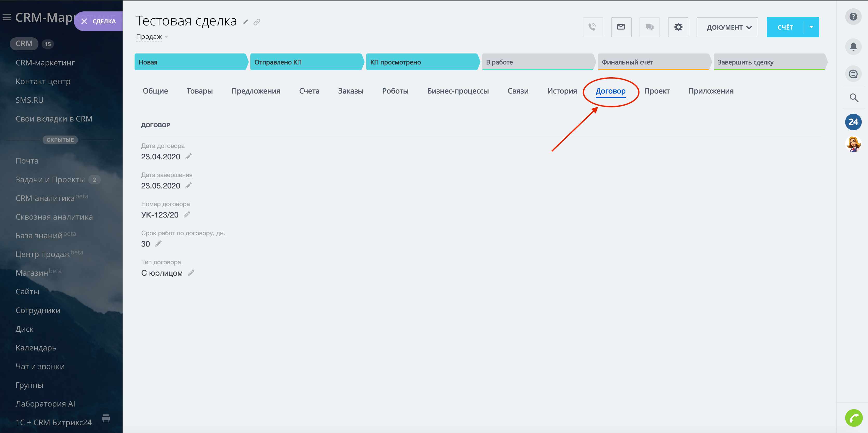Image resolution: width=868 pixels, height=433 pixels.
Task: Open CRM-маркетинг in sidebar
Action: coord(45,63)
